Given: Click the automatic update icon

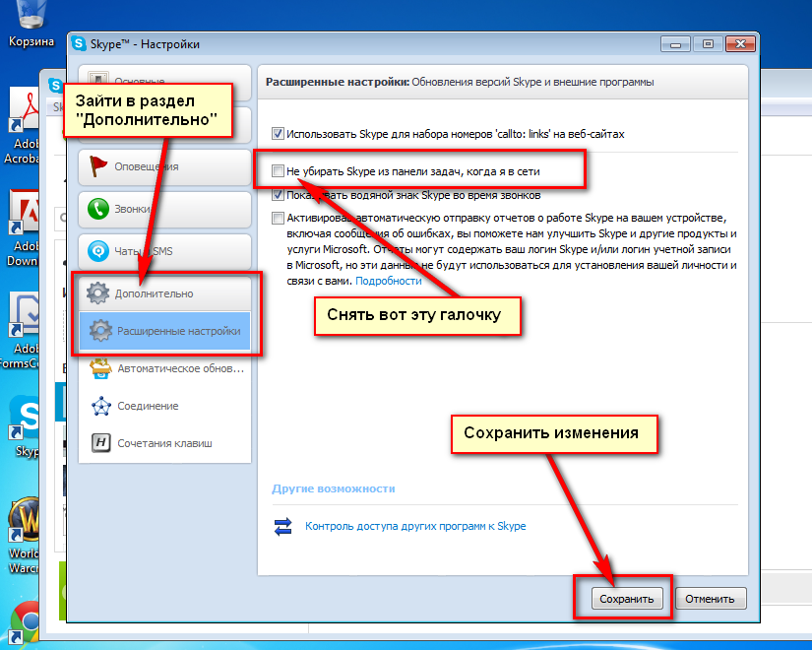Looking at the screenshot, I should pyautogui.click(x=100, y=368).
